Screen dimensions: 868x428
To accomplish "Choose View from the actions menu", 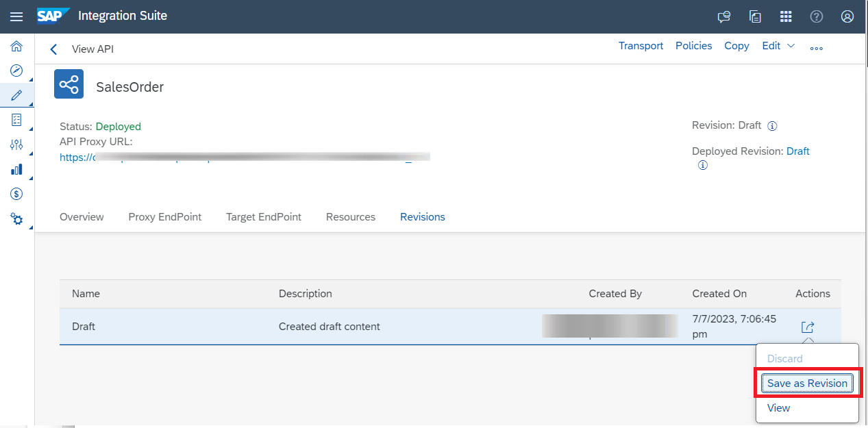I will (x=778, y=408).
